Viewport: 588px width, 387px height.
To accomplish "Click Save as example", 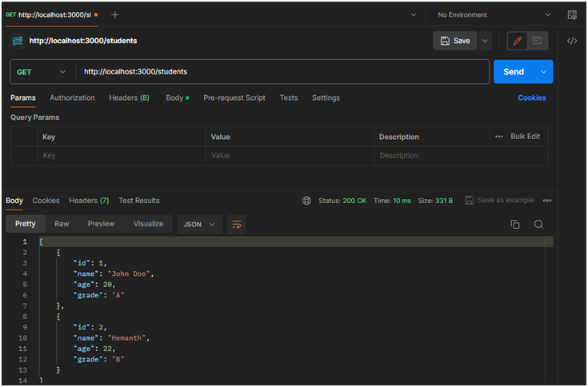I will 499,201.
